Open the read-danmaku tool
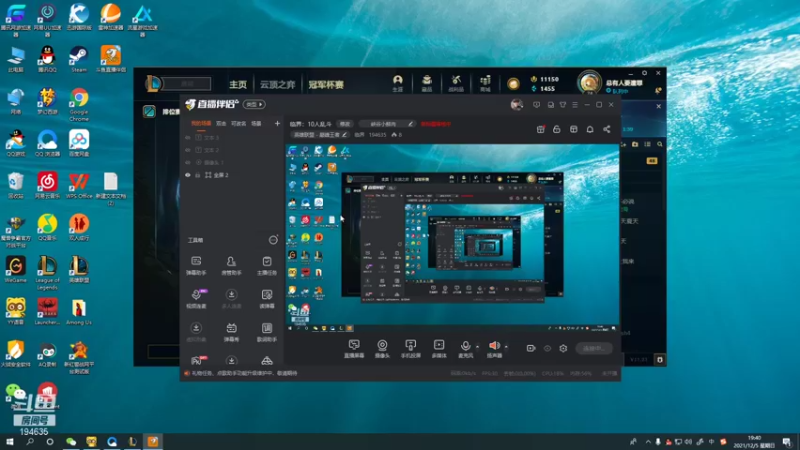This screenshot has width=800, height=450. tap(267, 299)
